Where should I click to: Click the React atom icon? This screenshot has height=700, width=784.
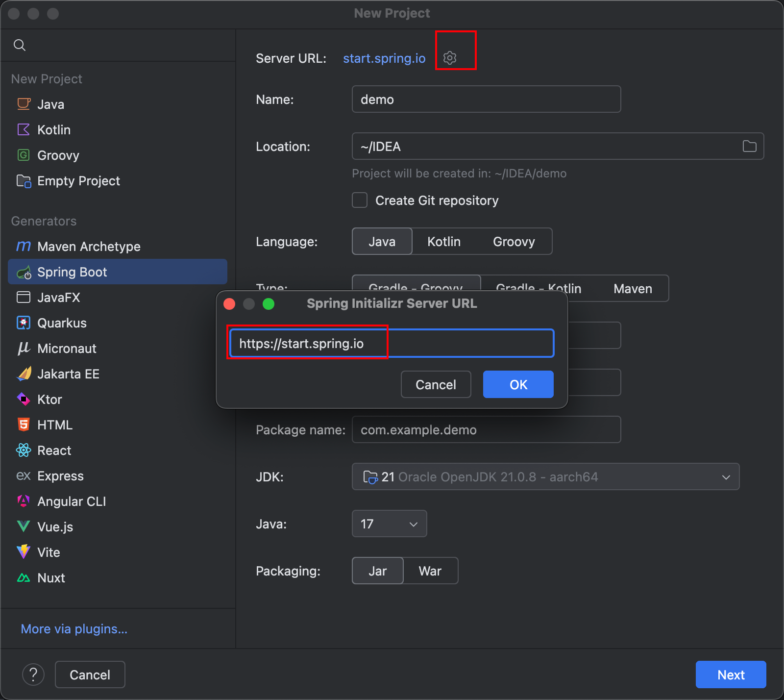pos(24,450)
